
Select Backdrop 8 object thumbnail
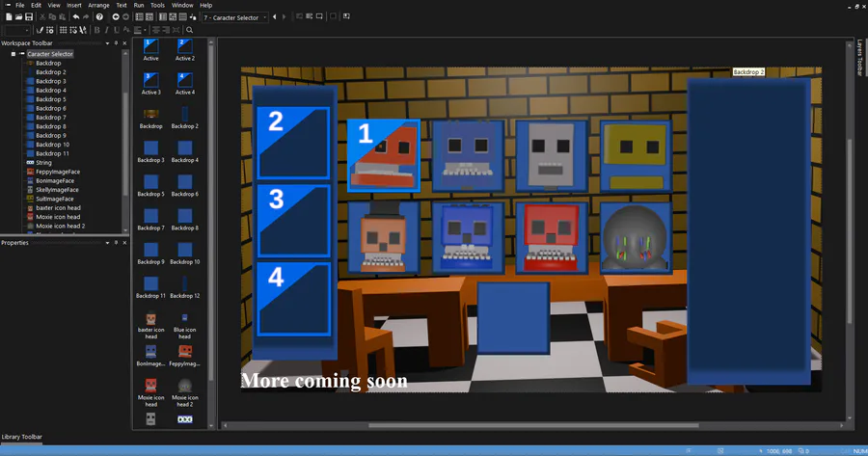(185, 220)
